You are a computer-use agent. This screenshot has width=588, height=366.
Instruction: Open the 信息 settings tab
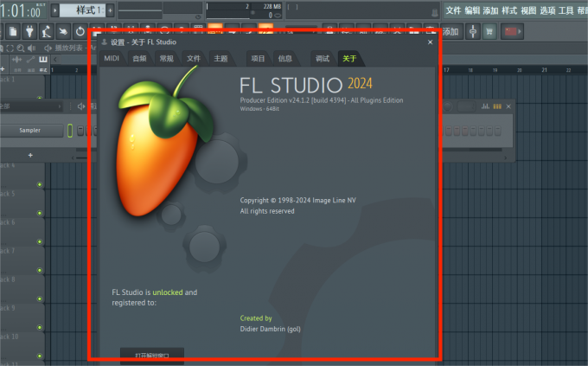click(x=285, y=59)
